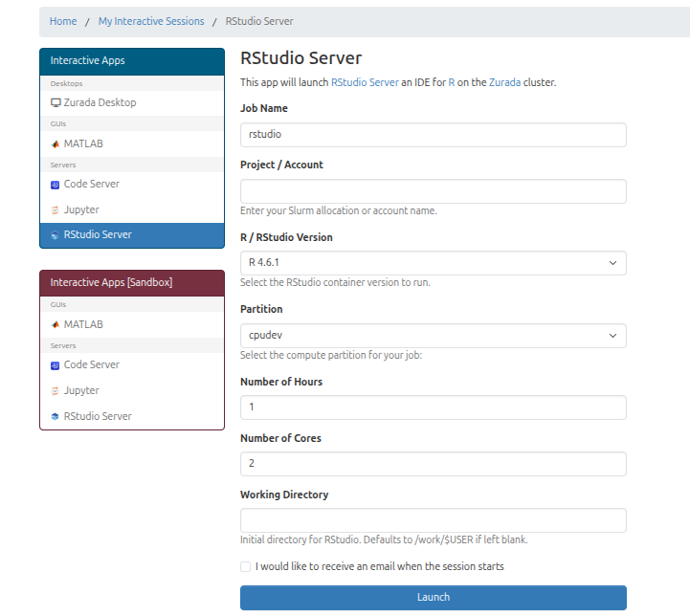The image size is (690, 616).
Task: Click the Code Server icon in Interactive Apps
Action: [55, 185]
